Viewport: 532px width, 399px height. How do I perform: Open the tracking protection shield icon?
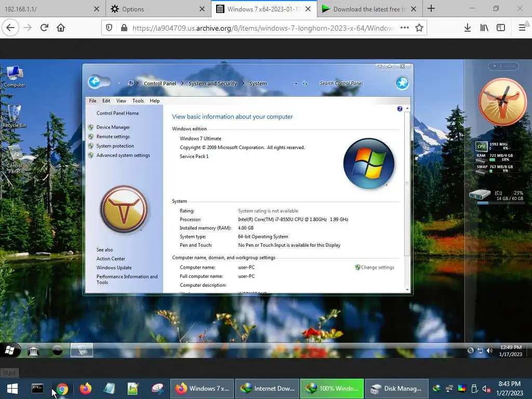109,28
